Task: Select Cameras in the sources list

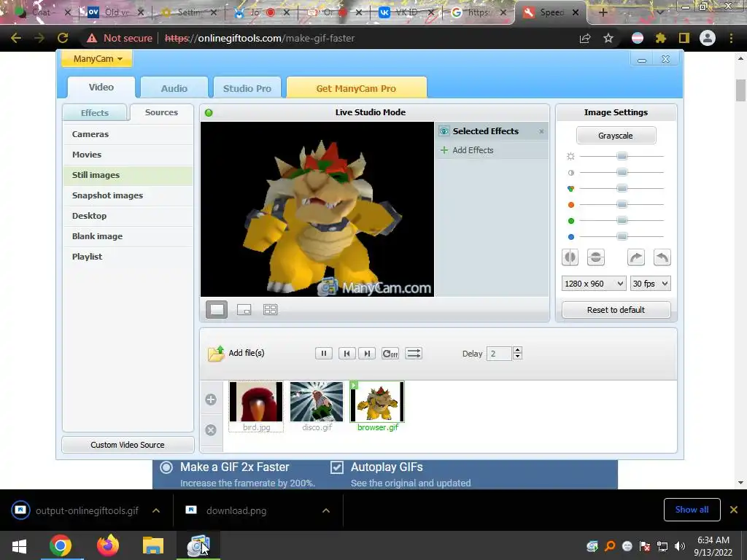Action: [128, 134]
